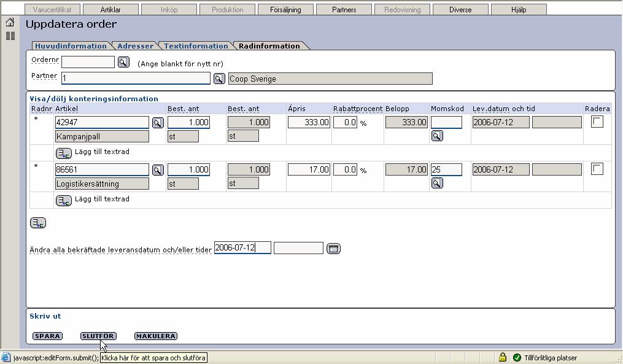Look up Momskod for the Logistikersättning row
This screenshot has width=623, height=364.
[x=437, y=183]
